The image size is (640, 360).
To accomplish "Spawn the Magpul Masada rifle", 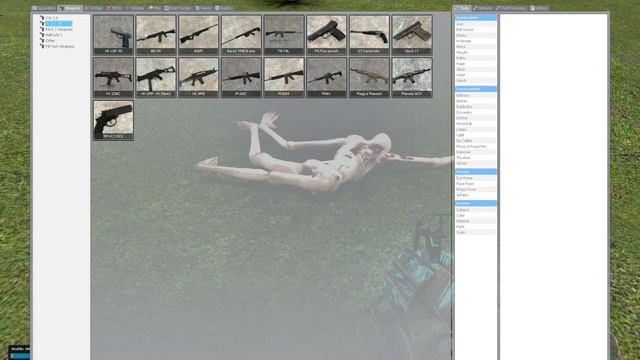I will click(369, 78).
